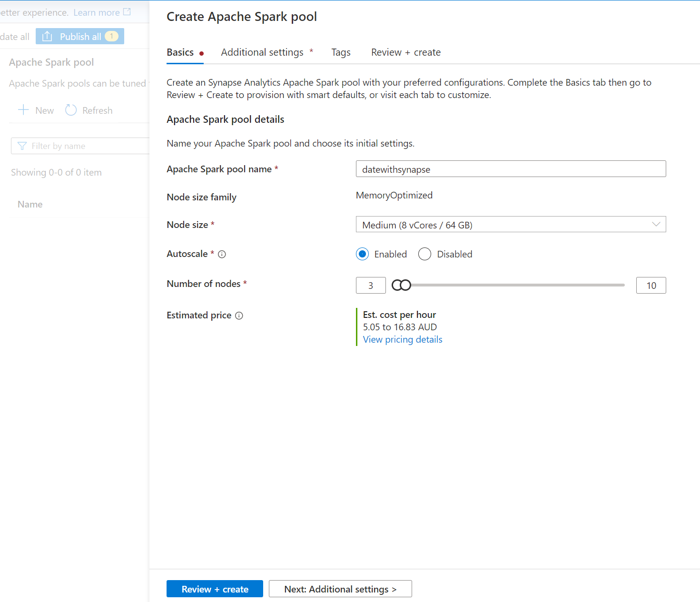Go to the Review + create tab
The height and width of the screenshot is (602, 700).
point(405,52)
